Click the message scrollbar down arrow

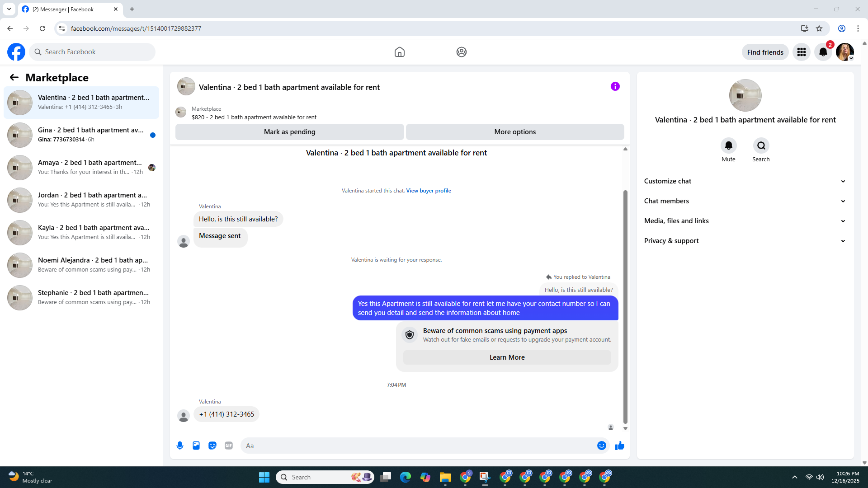[625, 428]
